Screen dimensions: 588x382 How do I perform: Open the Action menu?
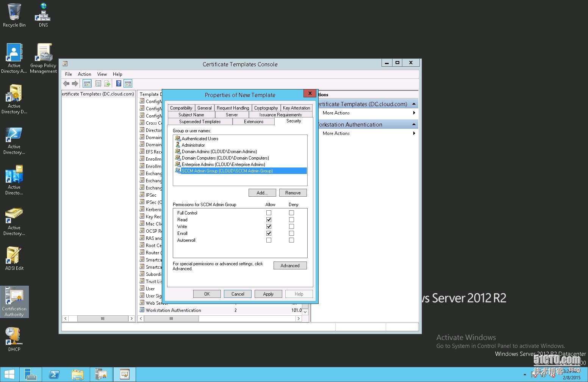[x=84, y=74]
